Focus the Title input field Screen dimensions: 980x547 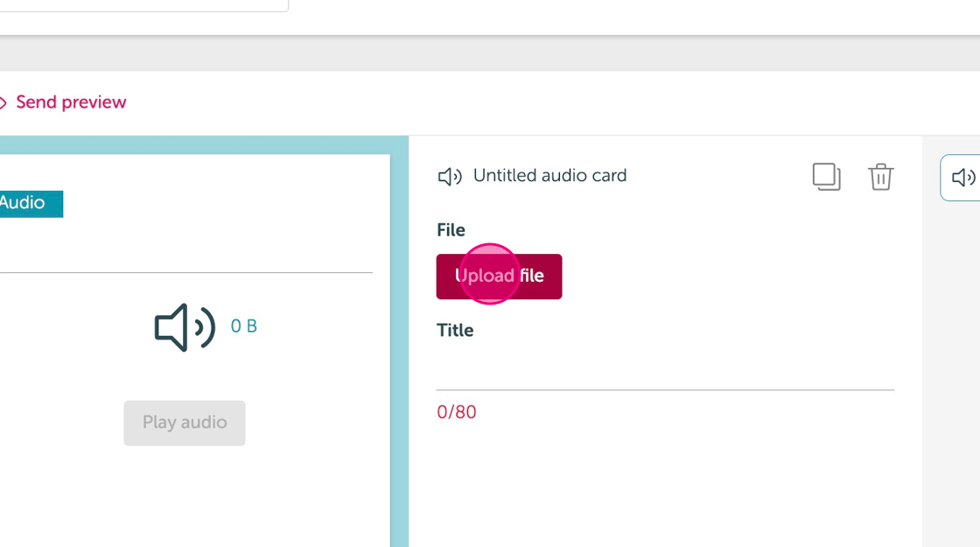pyautogui.click(x=665, y=371)
